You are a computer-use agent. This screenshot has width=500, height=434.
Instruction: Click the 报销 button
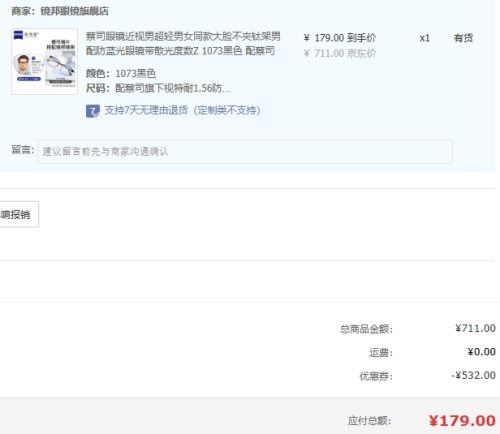19,214
